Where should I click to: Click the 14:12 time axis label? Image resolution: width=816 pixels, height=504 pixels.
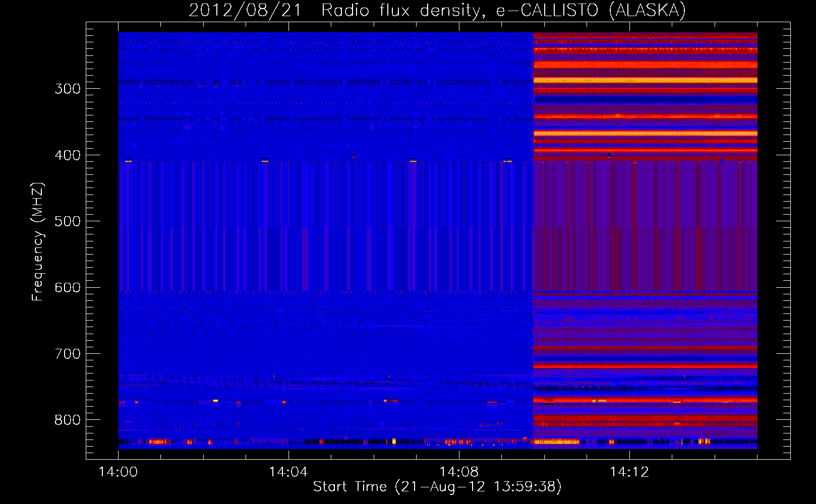(x=629, y=472)
